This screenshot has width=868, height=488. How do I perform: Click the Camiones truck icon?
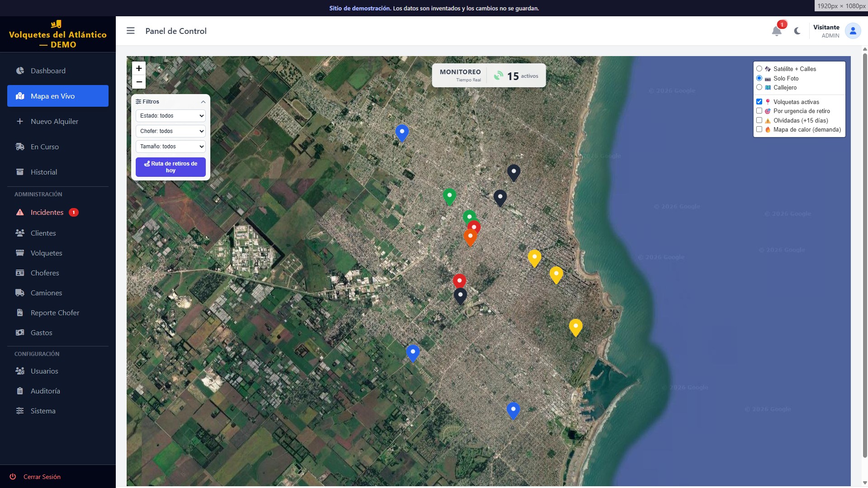pos(20,293)
